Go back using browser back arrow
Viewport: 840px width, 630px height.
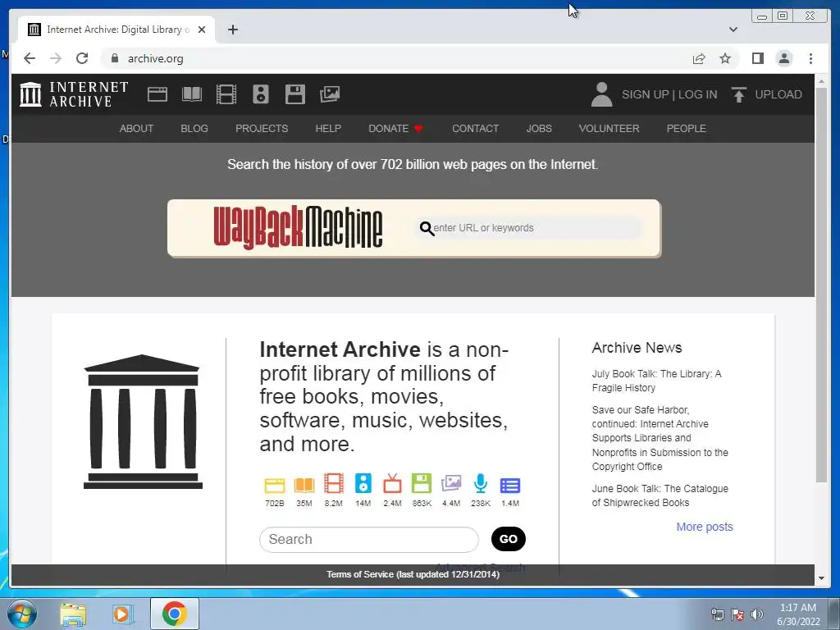click(x=30, y=58)
